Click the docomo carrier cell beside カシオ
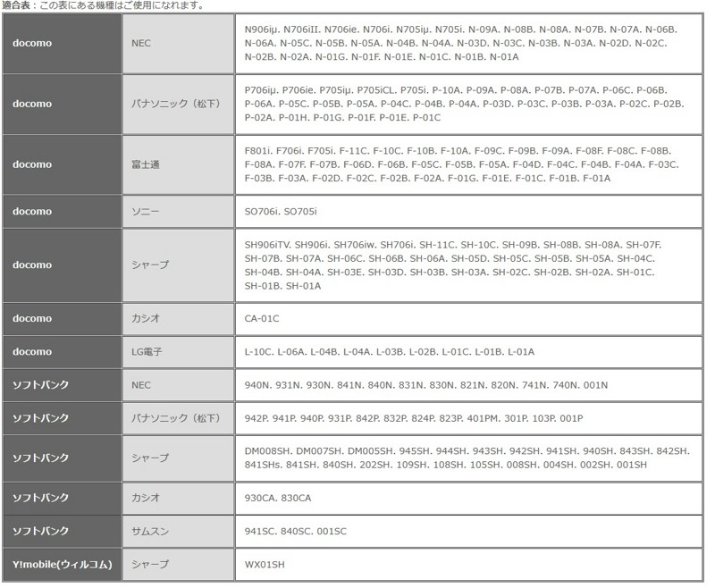This screenshot has height=588, width=715. point(61,318)
